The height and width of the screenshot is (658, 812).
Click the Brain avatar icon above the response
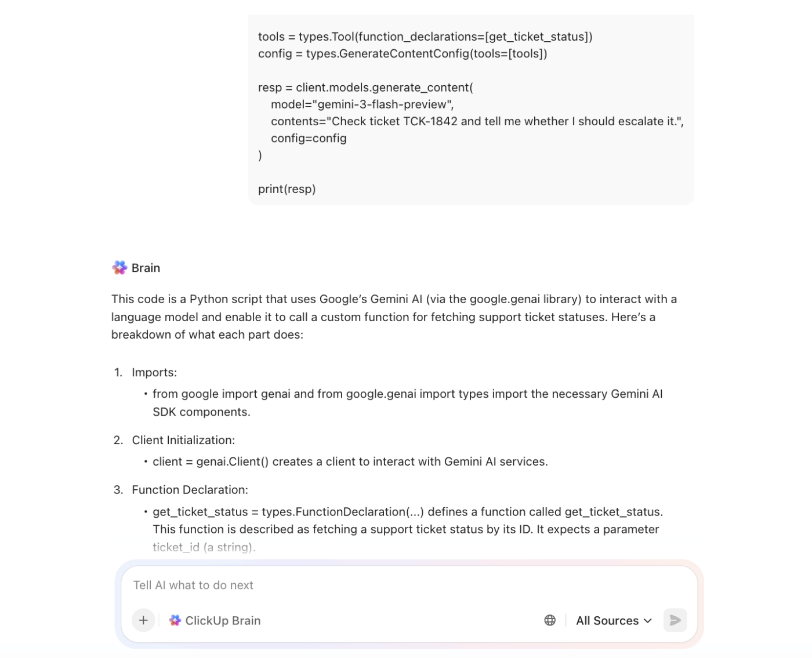tap(119, 268)
